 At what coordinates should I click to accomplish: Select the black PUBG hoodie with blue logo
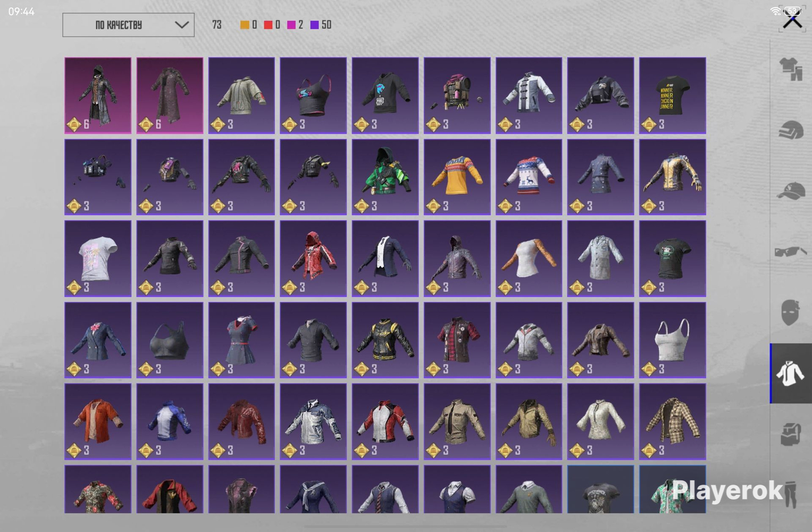(385, 96)
